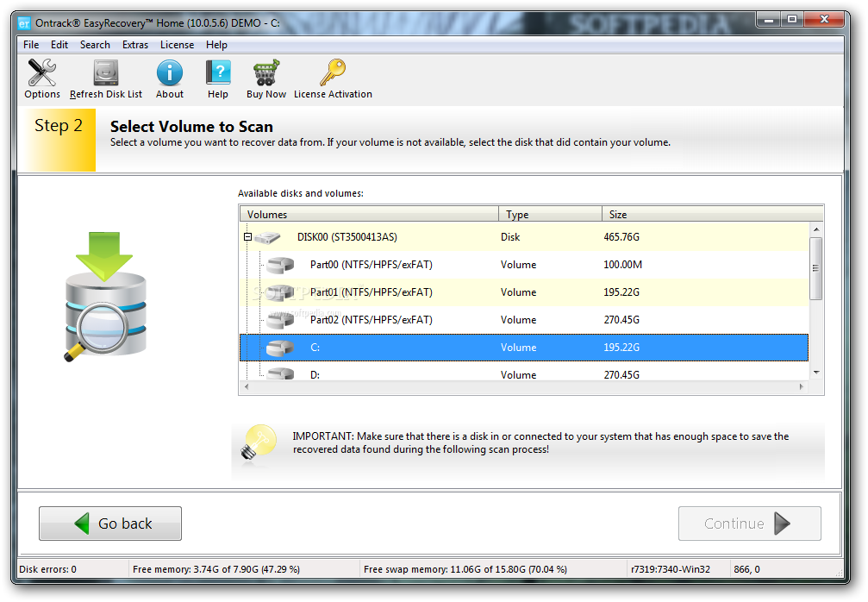Click the horizontal scroll left arrow
The height and width of the screenshot is (602, 868).
click(247, 386)
